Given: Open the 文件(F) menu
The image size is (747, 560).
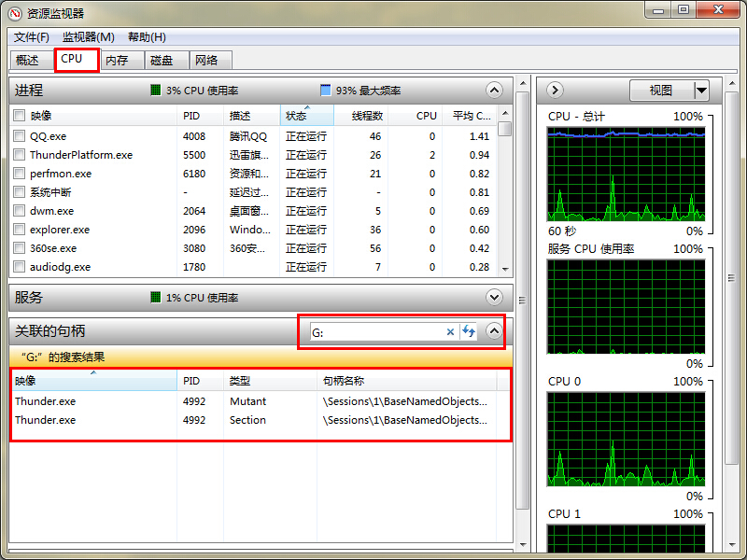Looking at the screenshot, I should [x=31, y=37].
